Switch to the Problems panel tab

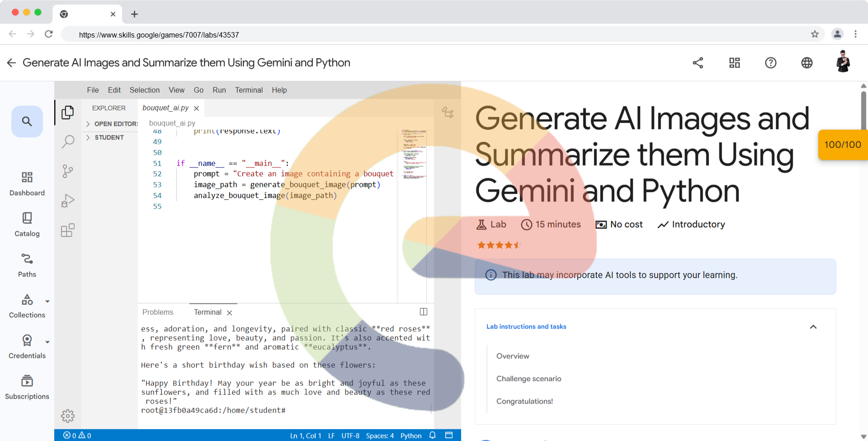click(x=158, y=312)
